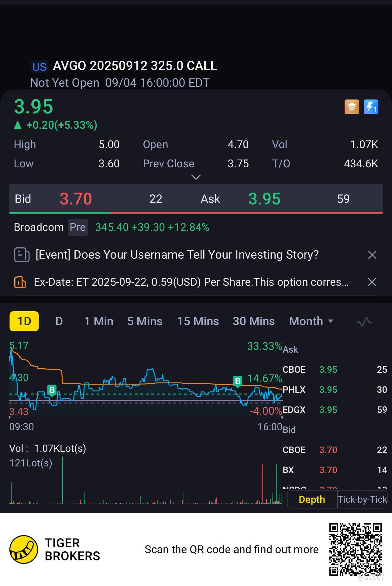Open chart indicator settings waveform icon
The width and height of the screenshot is (392, 586).
pyautogui.click(x=364, y=322)
